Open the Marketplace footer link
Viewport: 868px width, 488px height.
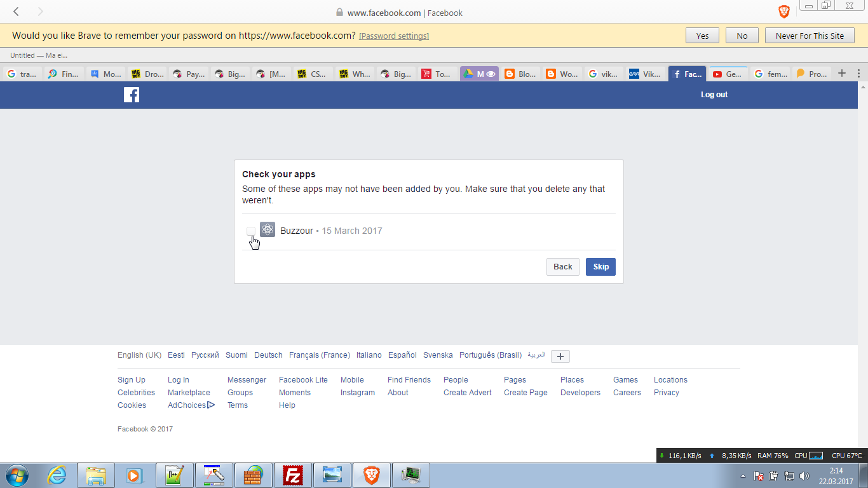click(189, 393)
